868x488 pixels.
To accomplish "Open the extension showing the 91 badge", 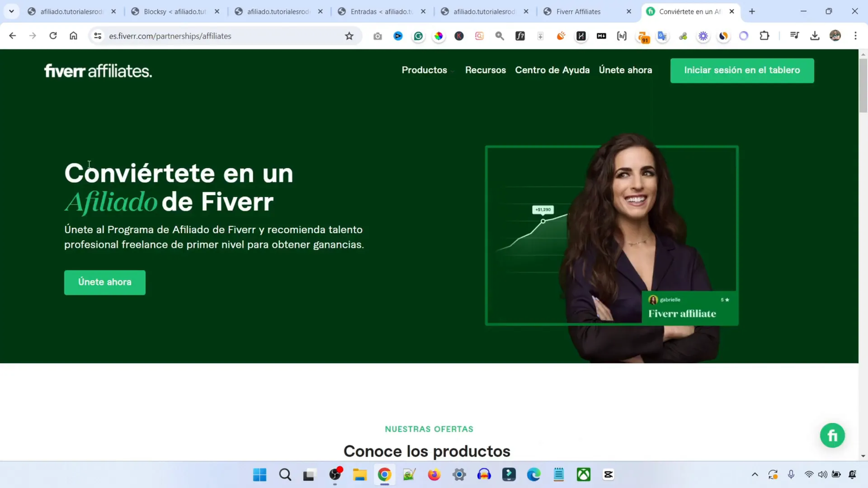I will (643, 36).
